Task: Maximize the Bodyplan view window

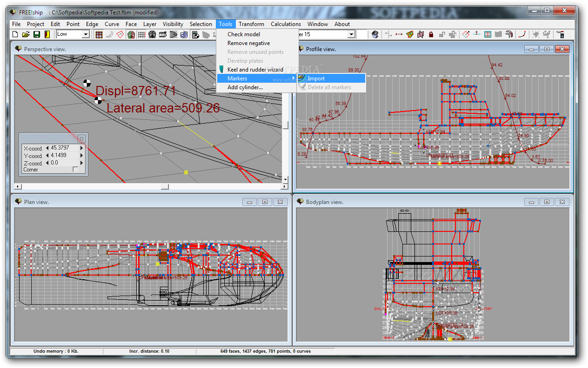Action: tap(547, 202)
